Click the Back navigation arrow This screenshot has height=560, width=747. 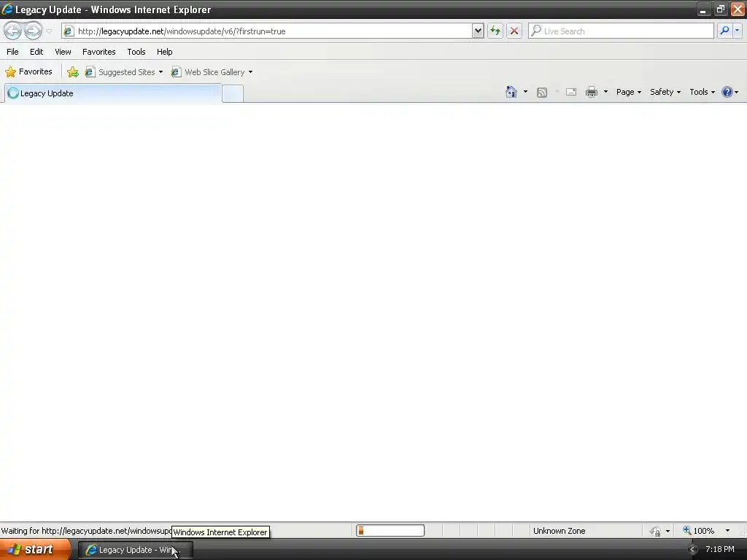[12, 31]
